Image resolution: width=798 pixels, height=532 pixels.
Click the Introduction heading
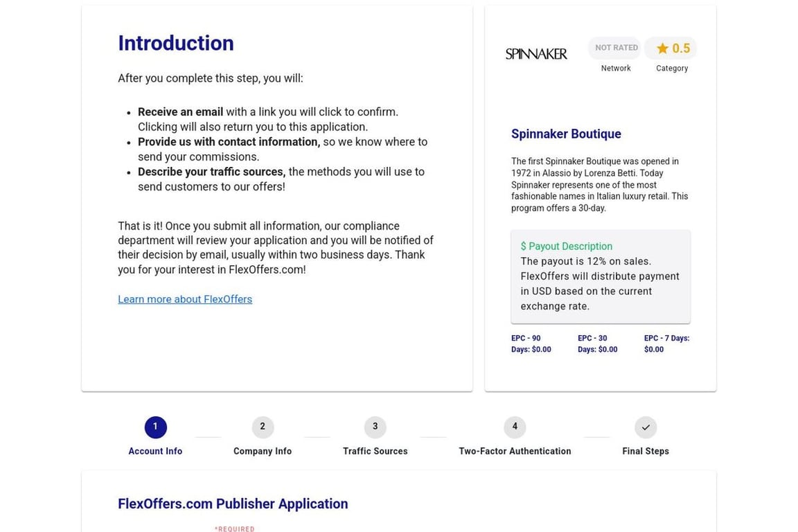pos(176,43)
